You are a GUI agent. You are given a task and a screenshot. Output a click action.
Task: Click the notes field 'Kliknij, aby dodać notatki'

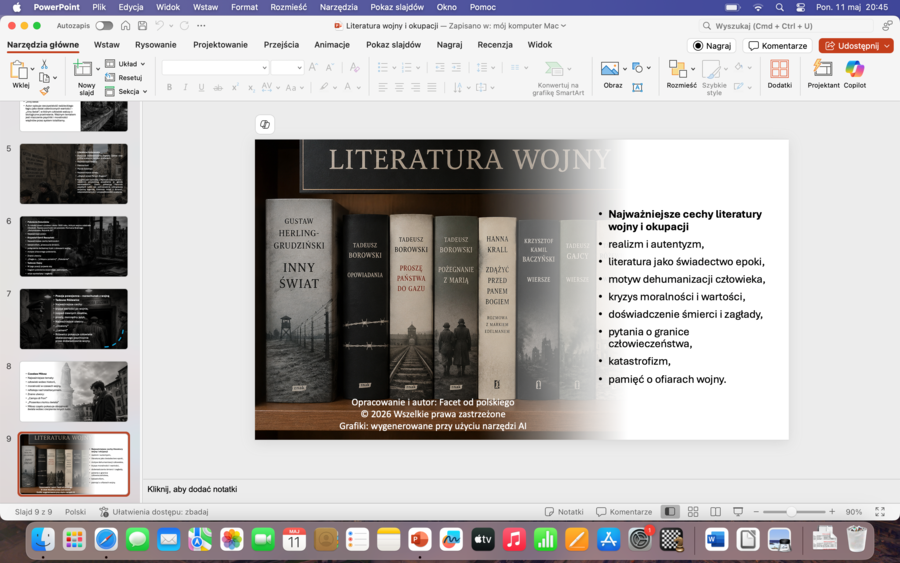pos(192,489)
